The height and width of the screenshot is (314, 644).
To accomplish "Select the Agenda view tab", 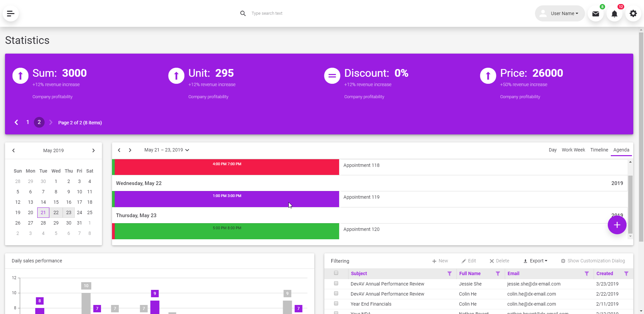I will 621,150.
